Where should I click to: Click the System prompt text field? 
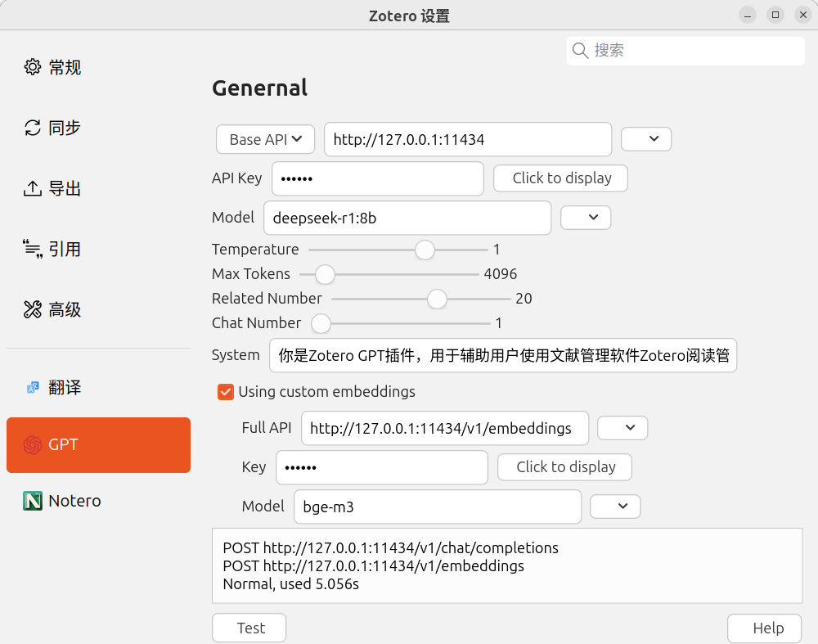click(503, 355)
